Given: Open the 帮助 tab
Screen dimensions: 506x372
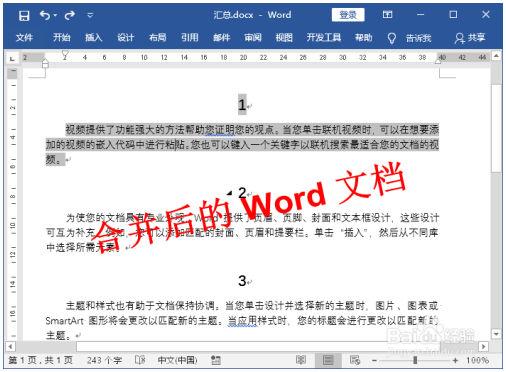Looking at the screenshot, I should point(363,37).
